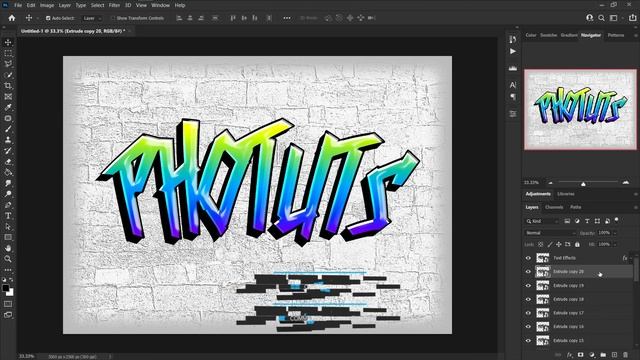Select the Hand tool
The width and height of the screenshot is (640, 360).
(x=8, y=248)
